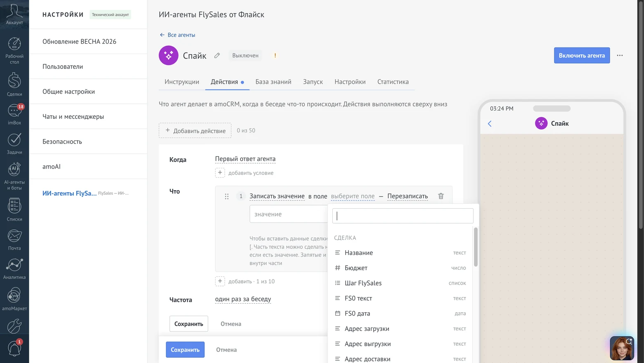Open imBox with 18 notifications
This screenshot has width=644, height=363.
[x=14, y=115]
